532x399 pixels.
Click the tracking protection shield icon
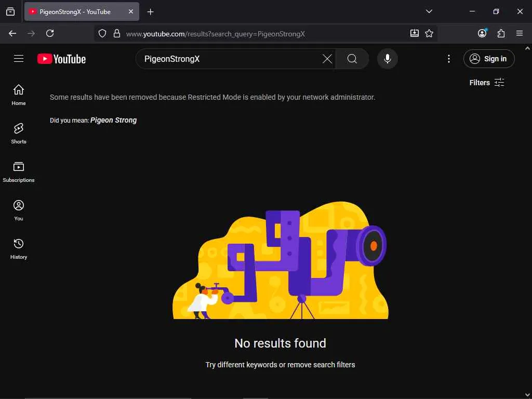[x=102, y=33]
